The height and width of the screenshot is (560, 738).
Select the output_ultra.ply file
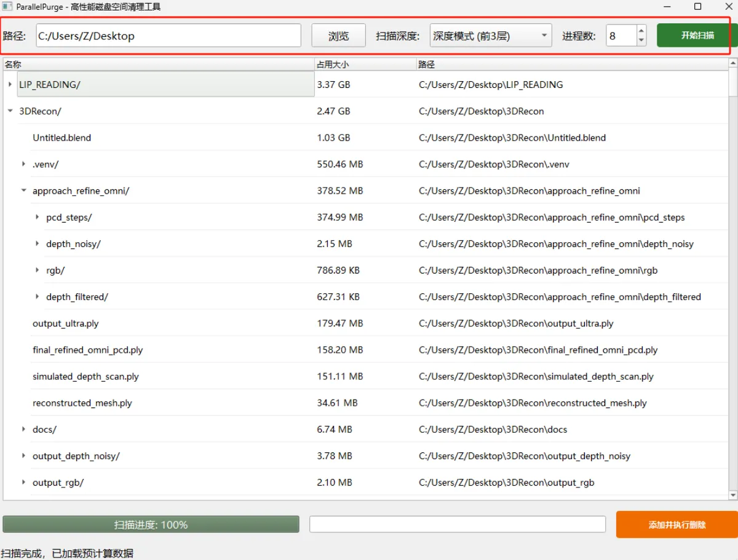click(x=66, y=323)
